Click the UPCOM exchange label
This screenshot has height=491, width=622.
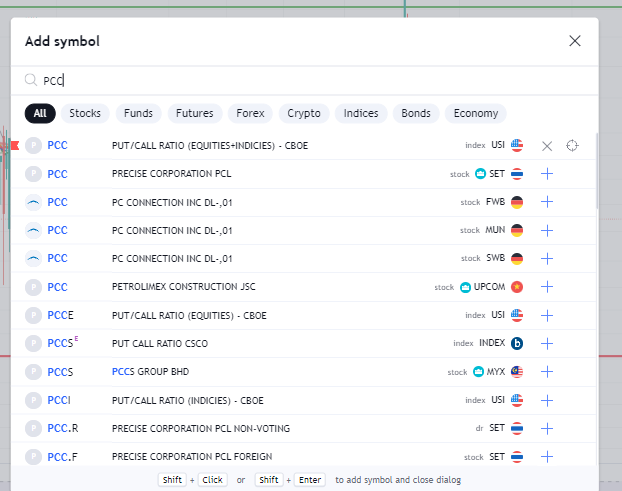click(x=490, y=287)
